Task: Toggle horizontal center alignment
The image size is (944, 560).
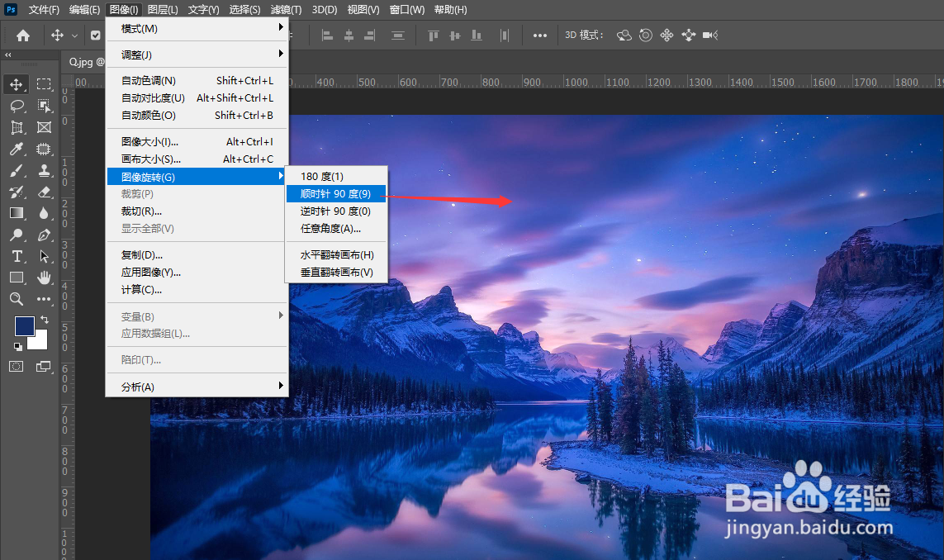Action: click(x=349, y=36)
